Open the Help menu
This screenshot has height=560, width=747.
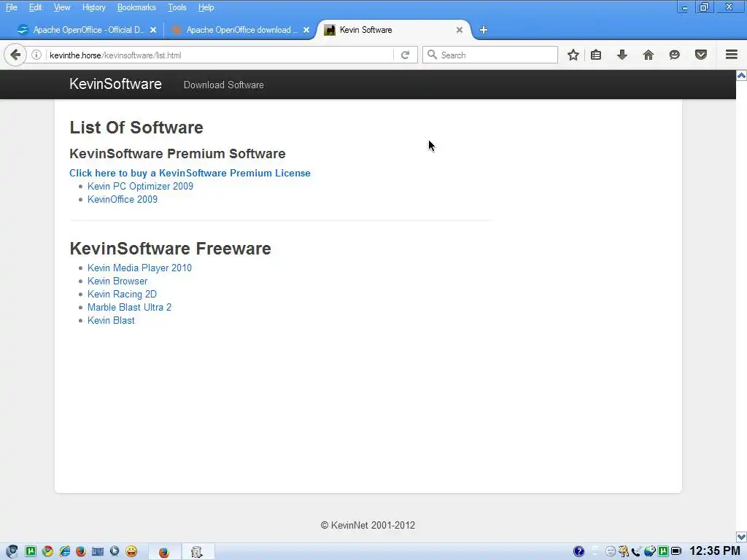(206, 7)
